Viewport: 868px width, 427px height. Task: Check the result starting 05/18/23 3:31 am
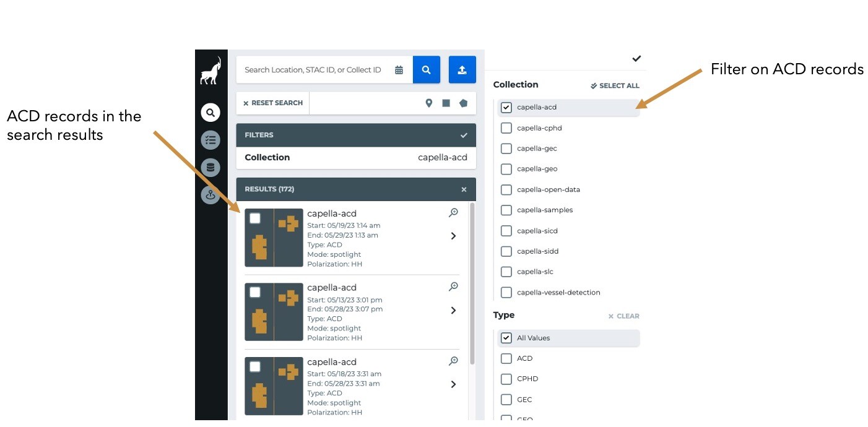pyautogui.click(x=255, y=366)
